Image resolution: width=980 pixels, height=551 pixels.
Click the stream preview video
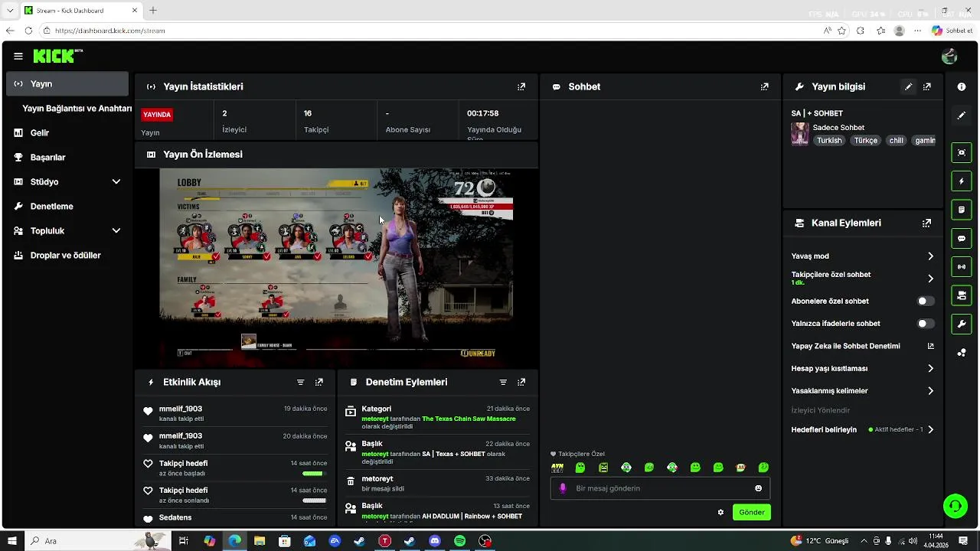tap(336, 268)
